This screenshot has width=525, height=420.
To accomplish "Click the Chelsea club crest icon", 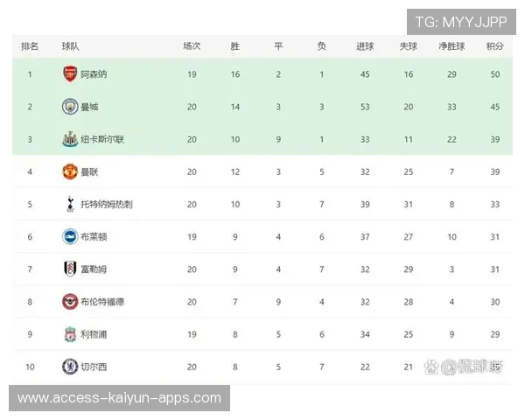I will click(x=69, y=366).
